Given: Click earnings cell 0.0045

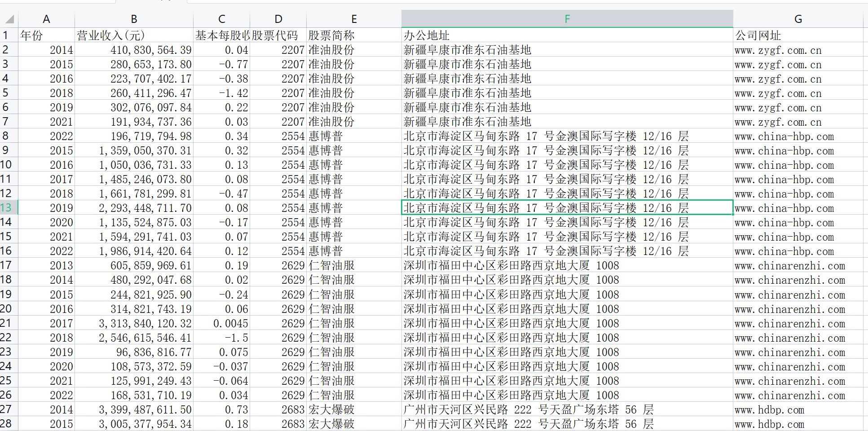Looking at the screenshot, I should coord(221,323).
